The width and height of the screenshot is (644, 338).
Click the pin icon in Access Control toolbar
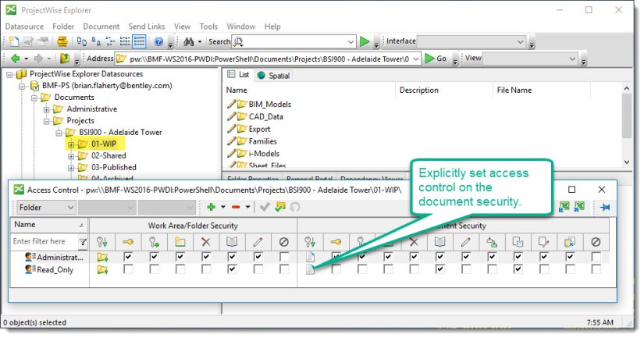tap(603, 207)
